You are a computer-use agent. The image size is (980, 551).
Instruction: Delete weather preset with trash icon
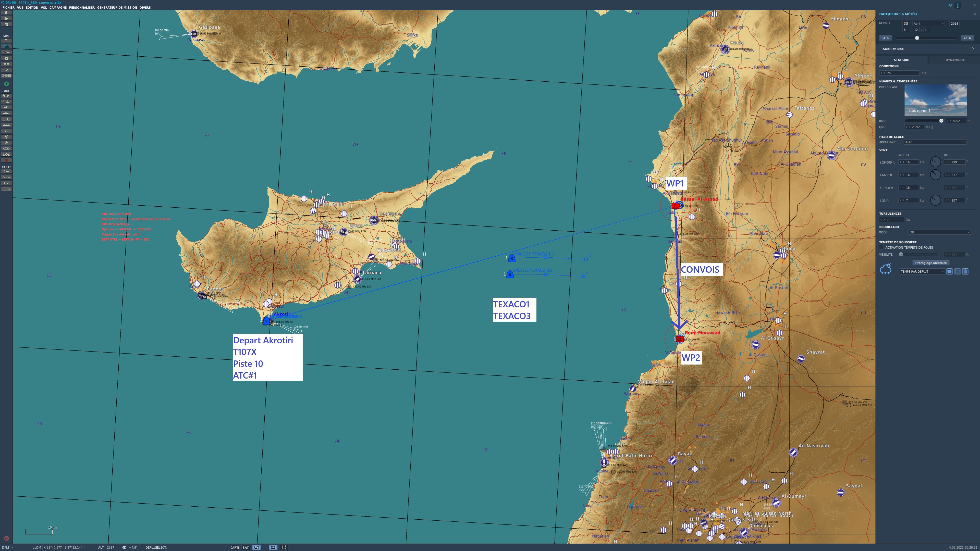[x=965, y=271]
